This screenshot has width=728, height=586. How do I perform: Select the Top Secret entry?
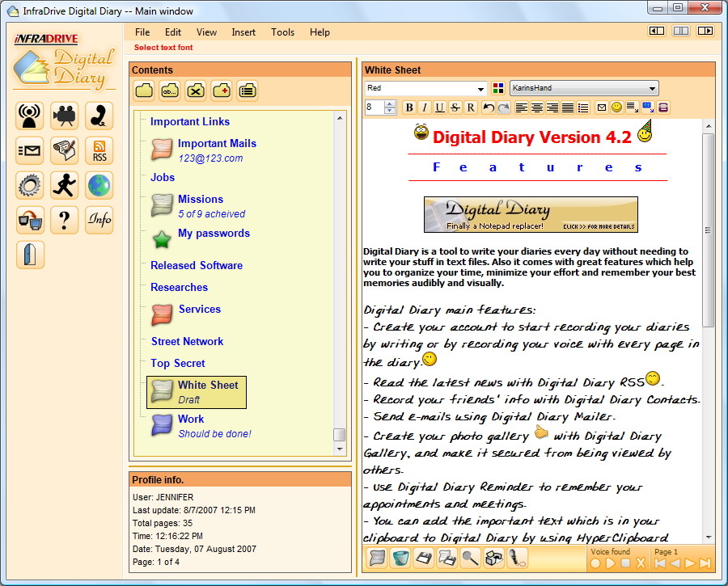pyautogui.click(x=178, y=363)
